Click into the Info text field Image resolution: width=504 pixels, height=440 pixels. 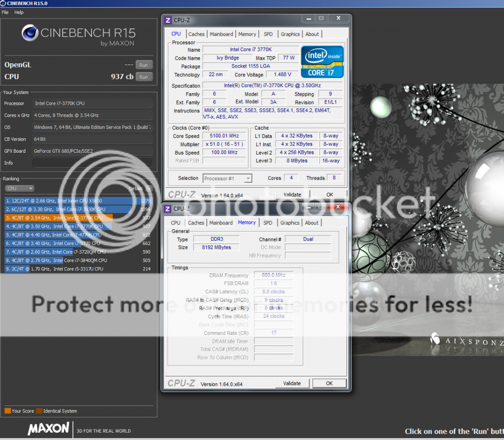tap(92, 163)
